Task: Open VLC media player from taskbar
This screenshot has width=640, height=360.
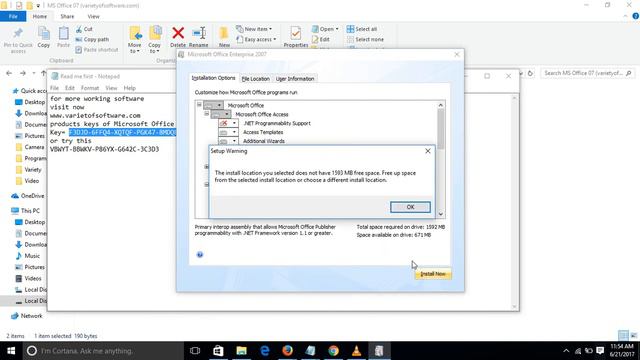Action: click(356, 351)
